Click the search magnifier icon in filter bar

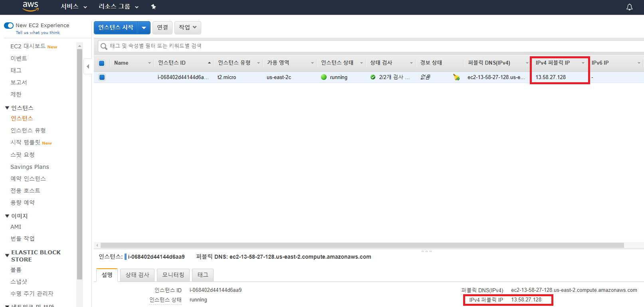(104, 46)
